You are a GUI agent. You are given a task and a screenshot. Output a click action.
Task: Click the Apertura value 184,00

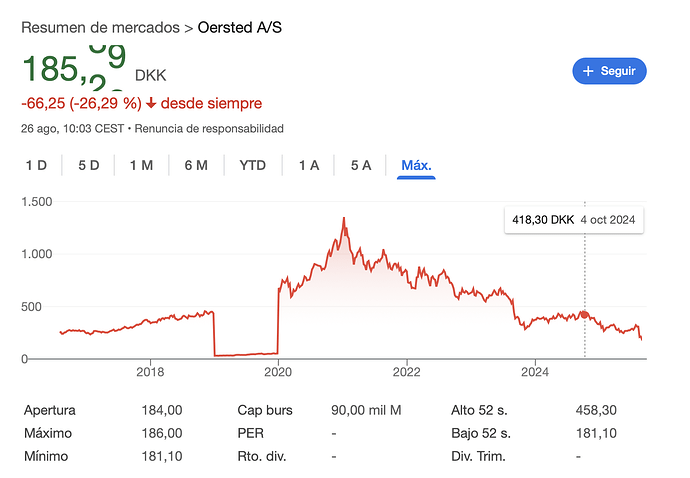click(163, 410)
